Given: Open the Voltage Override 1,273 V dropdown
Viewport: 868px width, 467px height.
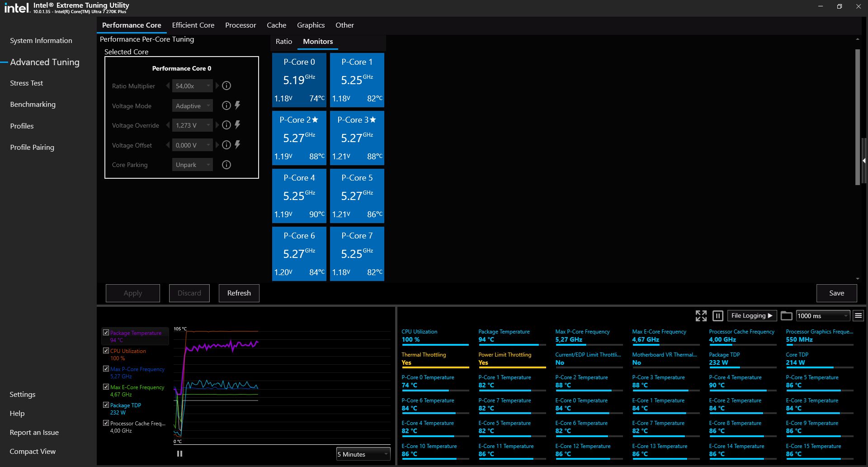Looking at the screenshot, I should [x=192, y=125].
